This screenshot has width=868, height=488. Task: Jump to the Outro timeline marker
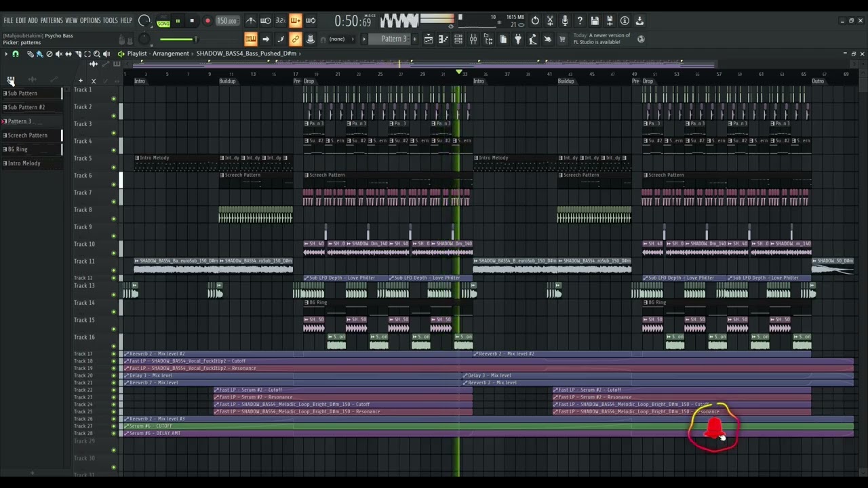click(x=818, y=81)
